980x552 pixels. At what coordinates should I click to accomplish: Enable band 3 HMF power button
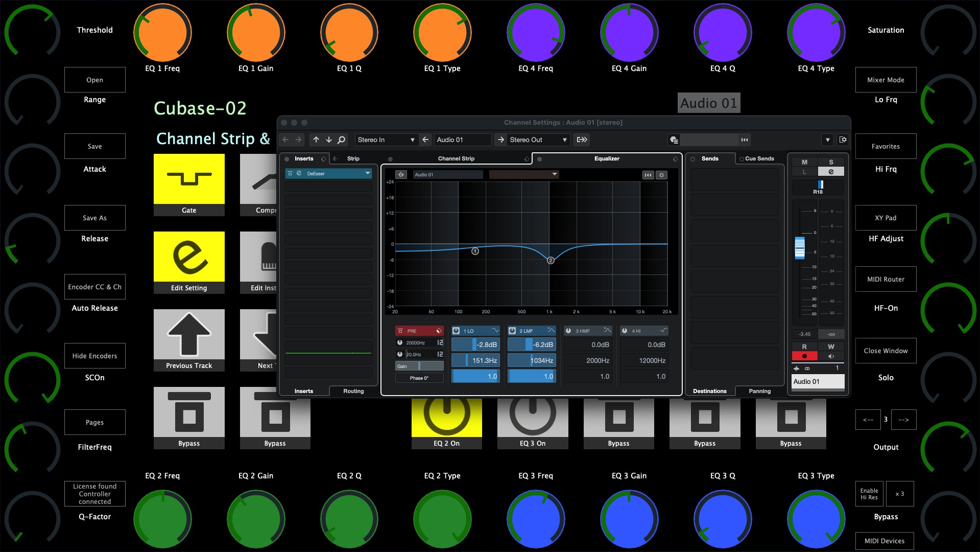point(568,331)
